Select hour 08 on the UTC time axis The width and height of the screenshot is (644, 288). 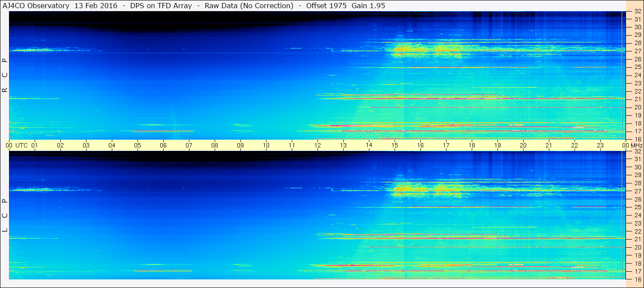[215, 145]
